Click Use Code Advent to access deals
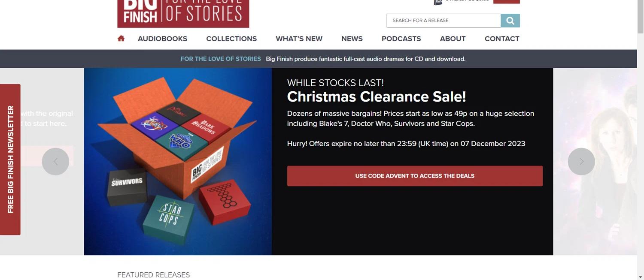 pyautogui.click(x=415, y=176)
